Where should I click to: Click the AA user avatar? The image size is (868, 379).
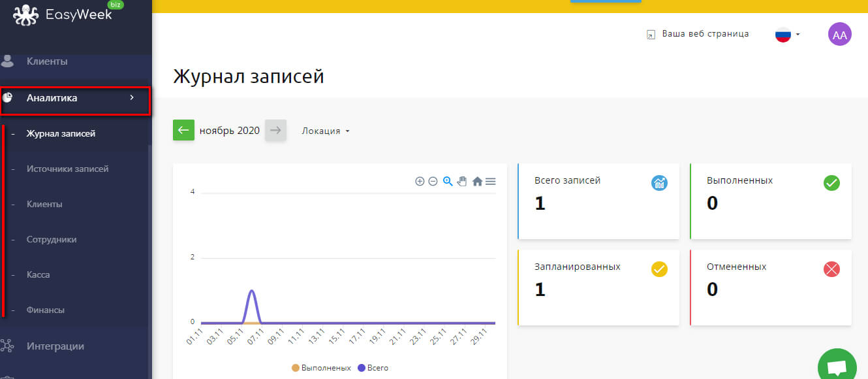pos(839,35)
